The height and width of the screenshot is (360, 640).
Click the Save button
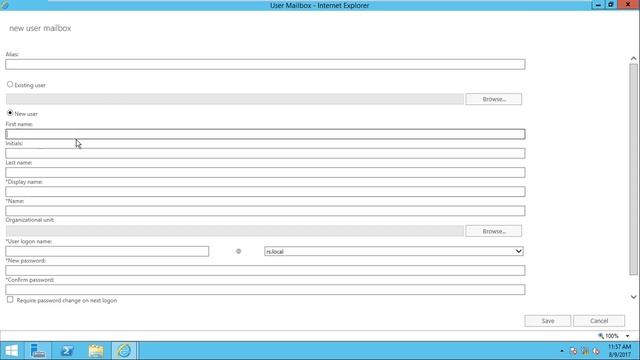pyautogui.click(x=547, y=321)
